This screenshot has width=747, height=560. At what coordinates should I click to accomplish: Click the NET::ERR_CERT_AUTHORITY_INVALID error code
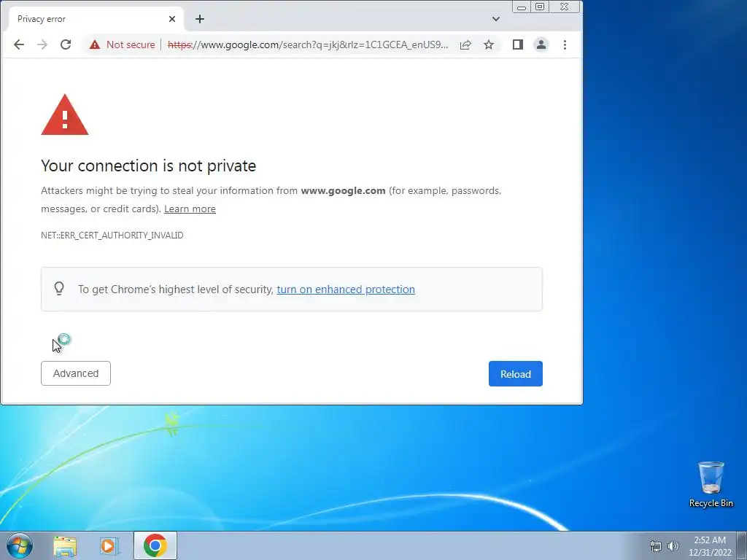112,236
